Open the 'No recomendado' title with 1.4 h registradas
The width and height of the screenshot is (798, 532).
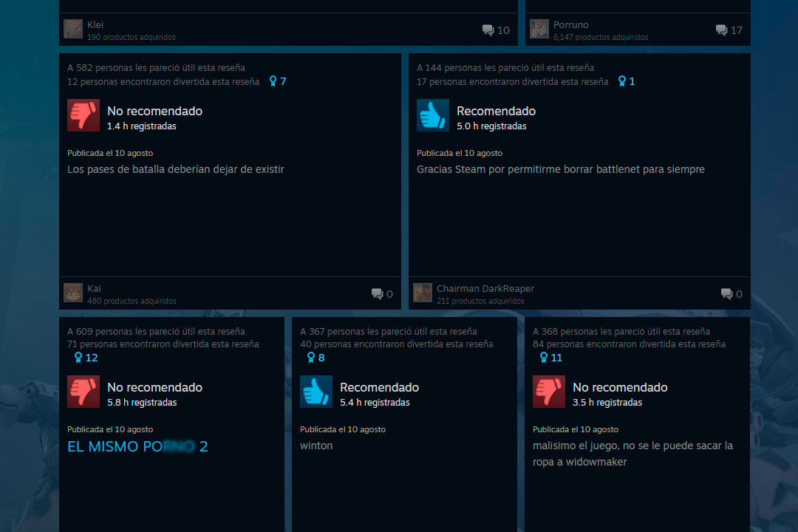click(x=154, y=111)
